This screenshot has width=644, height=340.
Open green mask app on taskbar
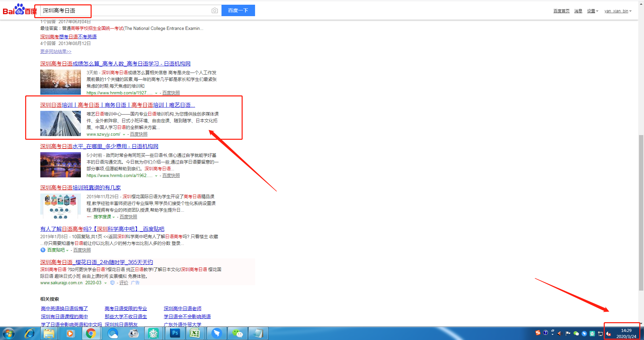[x=153, y=334]
